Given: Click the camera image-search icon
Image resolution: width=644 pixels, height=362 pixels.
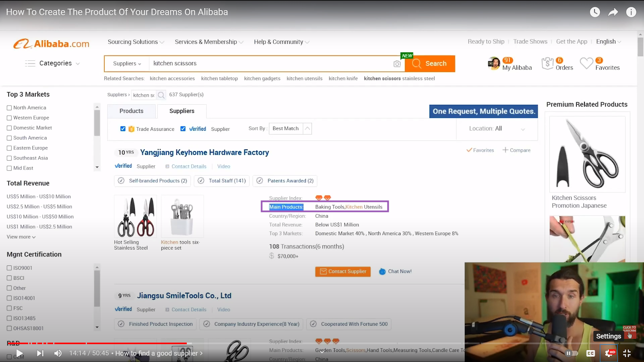Looking at the screenshot, I should pos(397,64).
